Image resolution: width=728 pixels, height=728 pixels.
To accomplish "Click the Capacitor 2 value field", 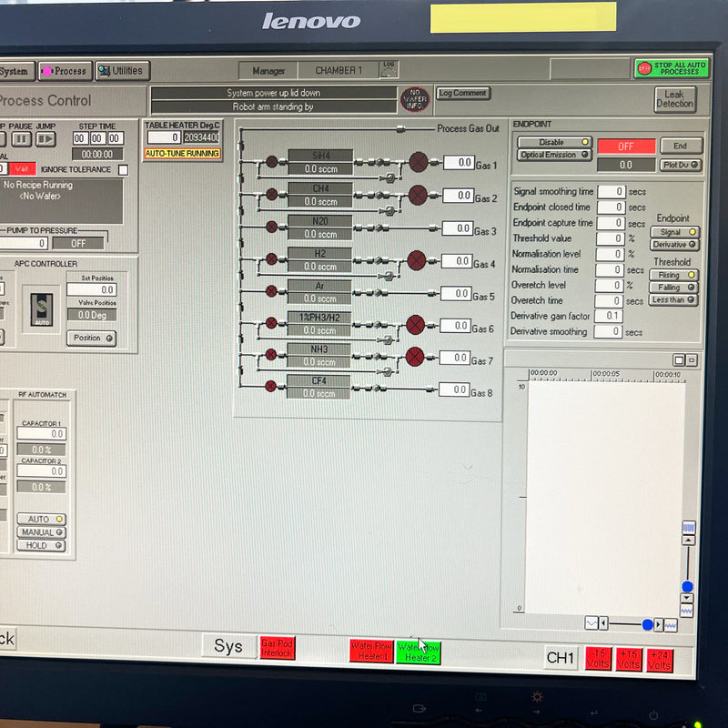I will [x=41, y=471].
